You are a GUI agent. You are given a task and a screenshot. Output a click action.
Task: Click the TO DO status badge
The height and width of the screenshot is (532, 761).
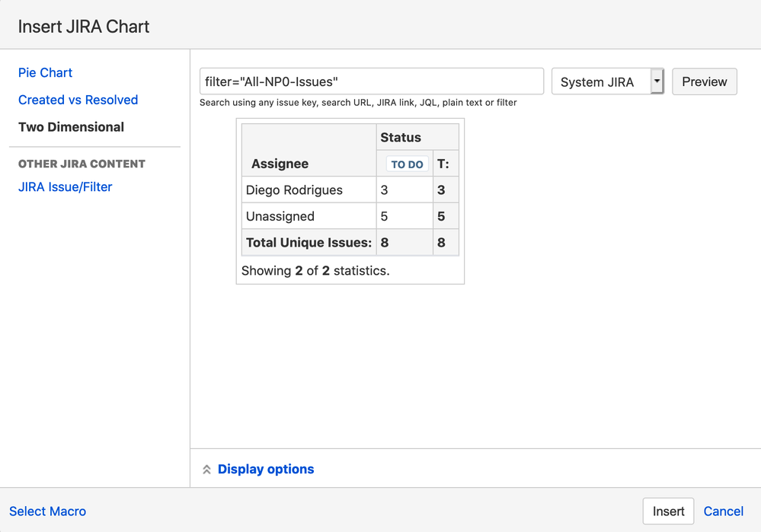pyautogui.click(x=407, y=164)
